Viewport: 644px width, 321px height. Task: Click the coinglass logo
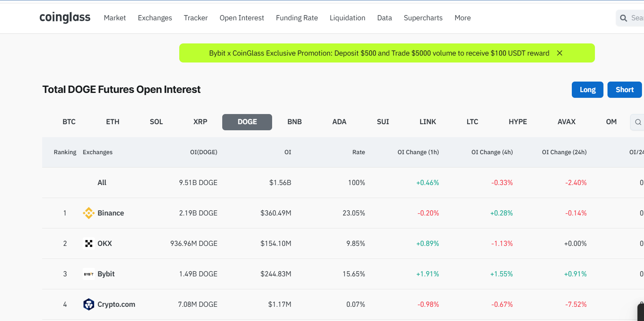(65, 17)
